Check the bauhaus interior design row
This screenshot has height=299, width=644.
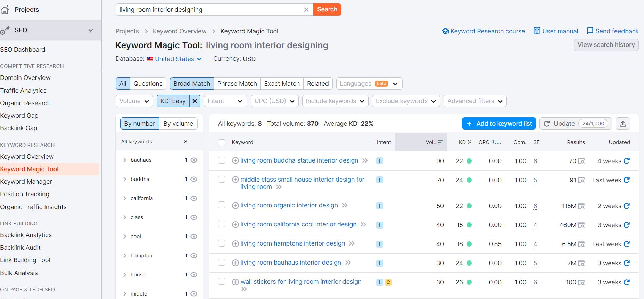(x=222, y=263)
